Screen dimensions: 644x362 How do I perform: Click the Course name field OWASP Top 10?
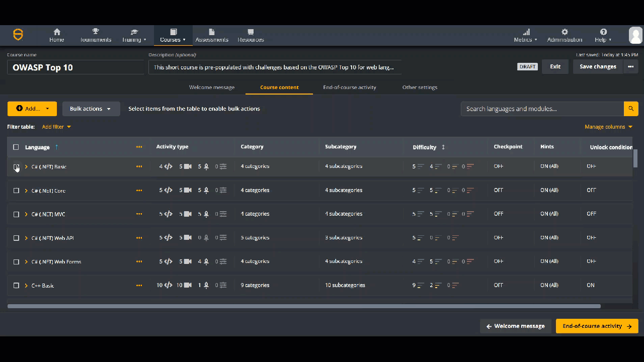(x=75, y=67)
